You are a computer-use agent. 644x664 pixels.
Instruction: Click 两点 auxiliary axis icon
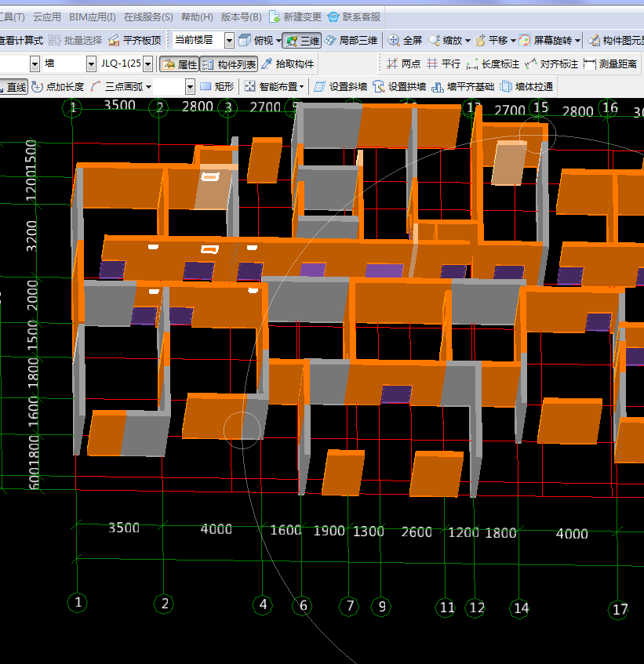point(392,64)
